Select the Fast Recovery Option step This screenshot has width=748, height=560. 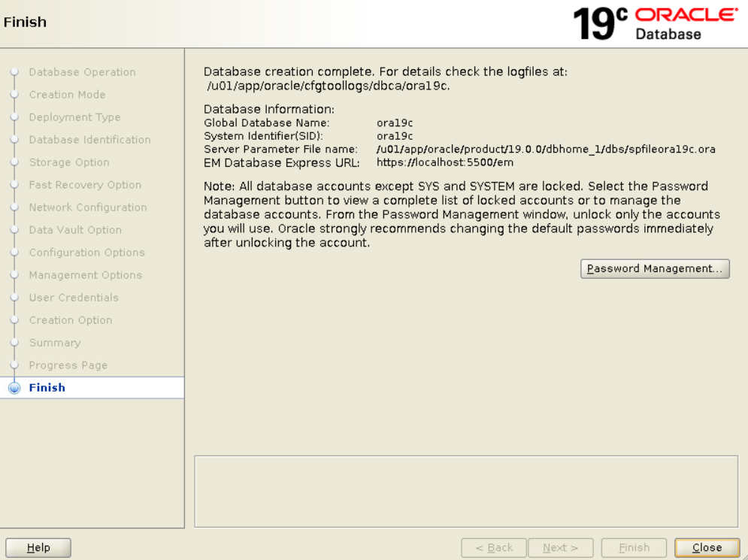[85, 185]
